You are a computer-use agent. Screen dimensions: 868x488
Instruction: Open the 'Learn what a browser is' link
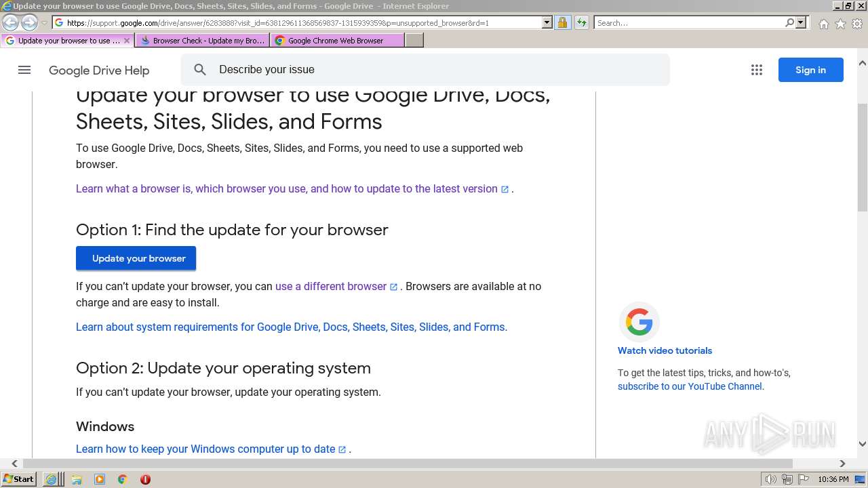[292, 188]
